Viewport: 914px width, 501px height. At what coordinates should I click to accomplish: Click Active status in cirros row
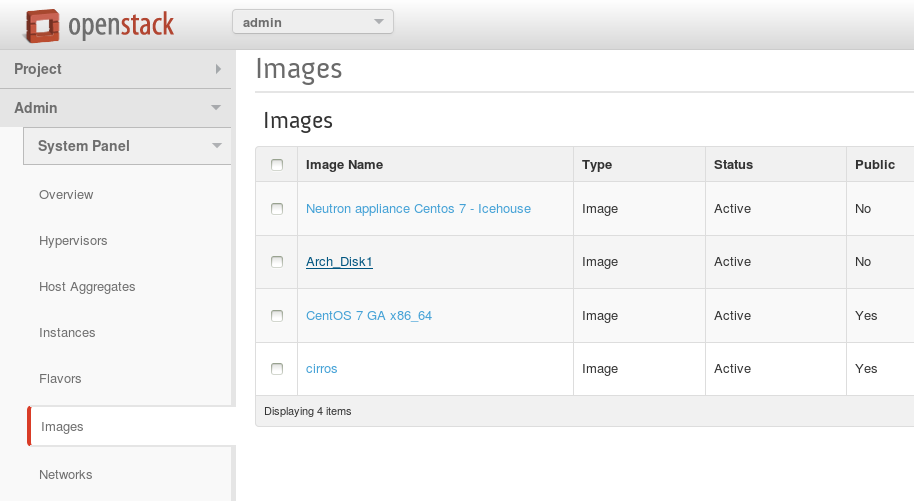(x=732, y=369)
